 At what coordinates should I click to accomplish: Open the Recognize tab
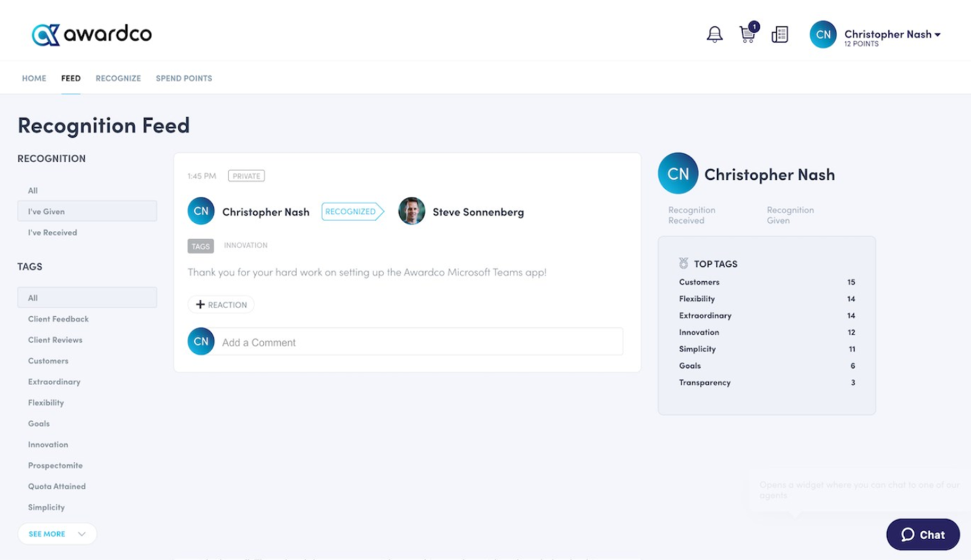[118, 78]
